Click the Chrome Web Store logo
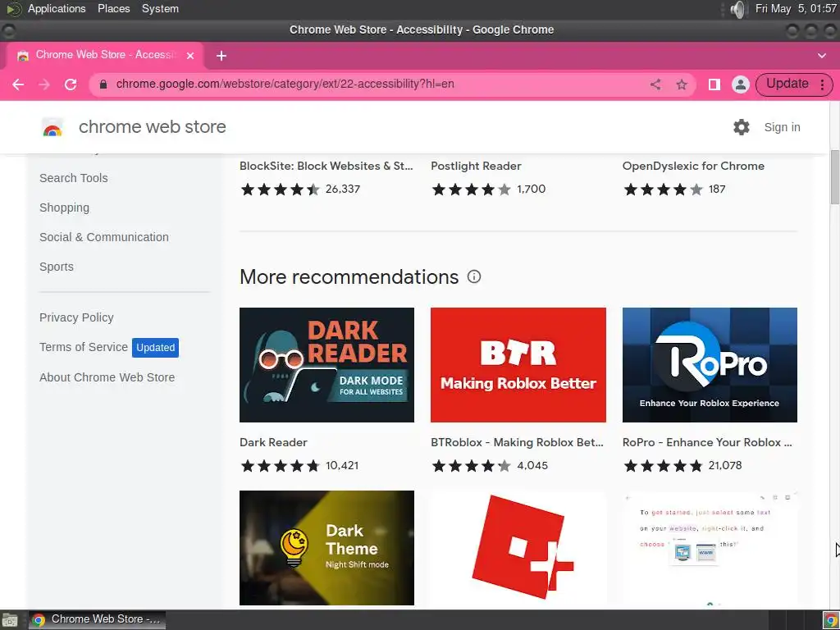Image resolution: width=840 pixels, height=630 pixels. coord(52,127)
